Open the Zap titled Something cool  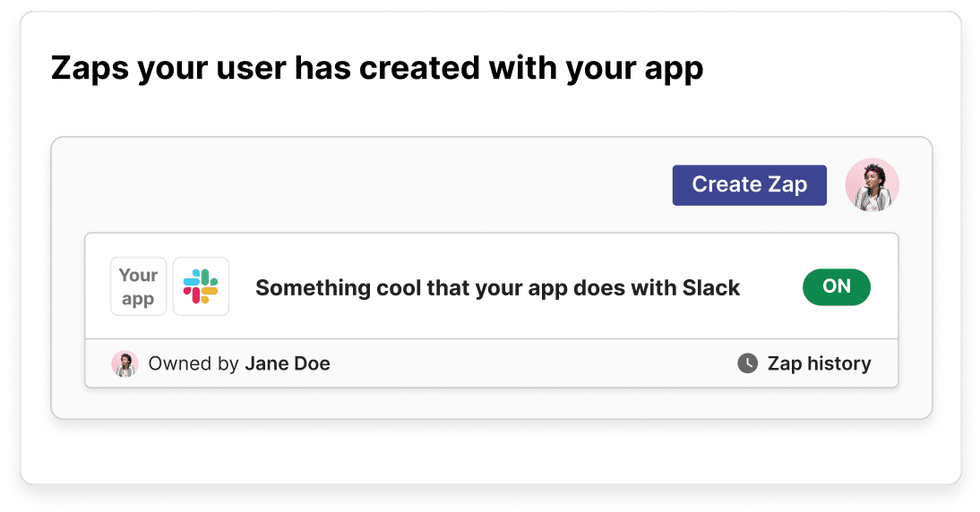[497, 287]
